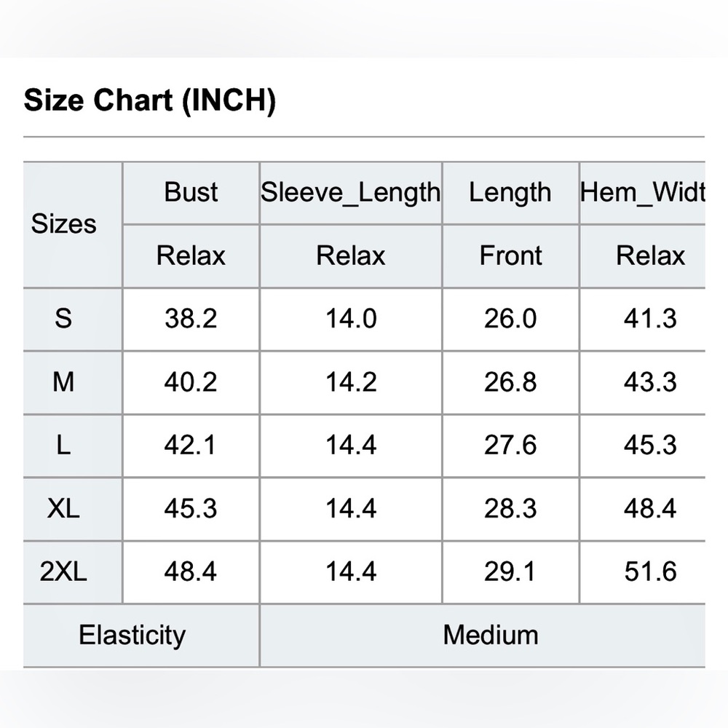Viewport: 728px width, 728px height.
Task: Click the 48.4 hem width for XL
Action: [650, 508]
